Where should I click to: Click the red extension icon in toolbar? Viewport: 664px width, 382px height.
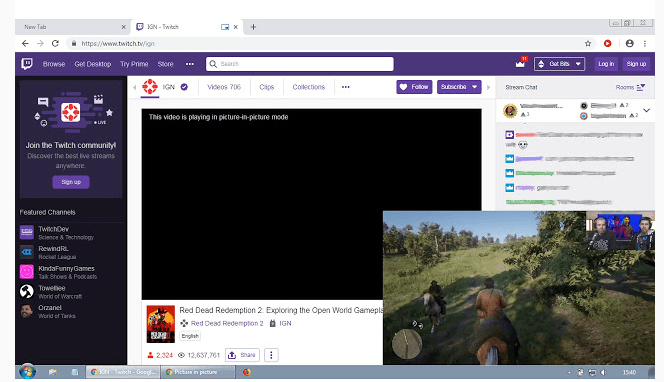coord(608,43)
